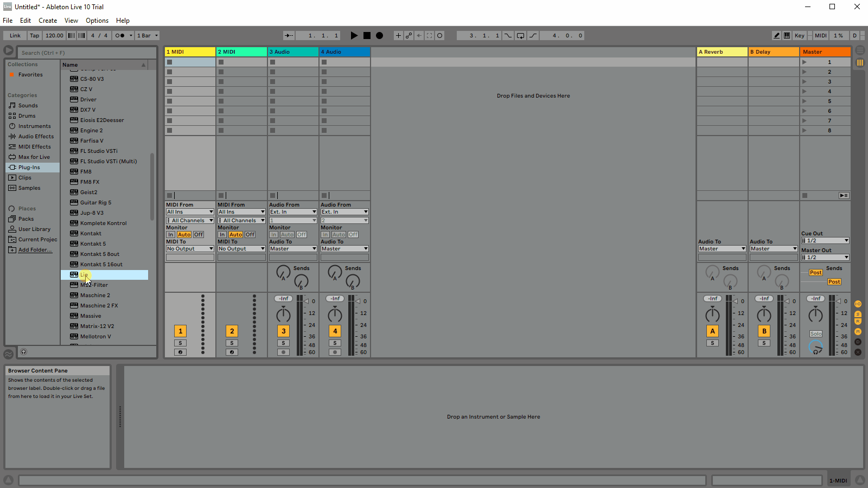Screen dimensions: 868x488
Task: Toggle Punch-In switch icon
Action: 508,36
